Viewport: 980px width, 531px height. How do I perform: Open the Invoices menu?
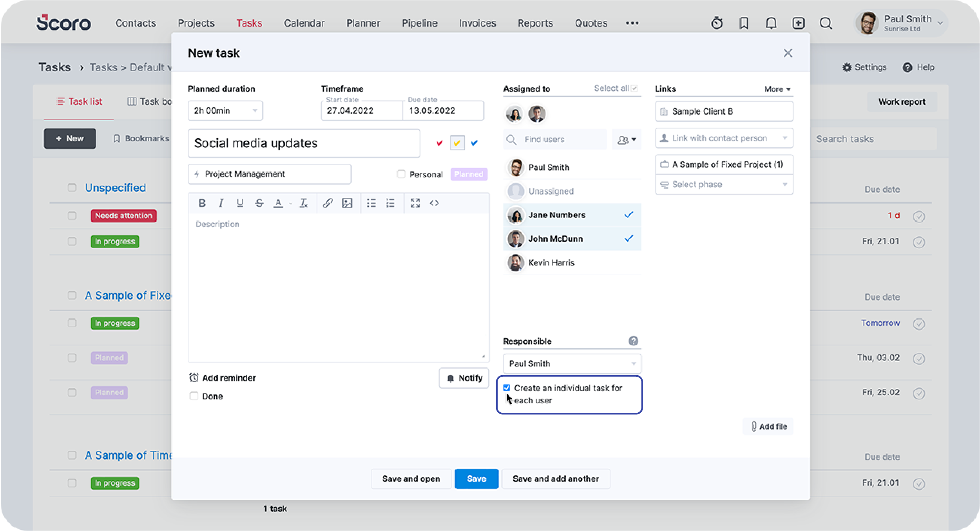[x=477, y=23]
